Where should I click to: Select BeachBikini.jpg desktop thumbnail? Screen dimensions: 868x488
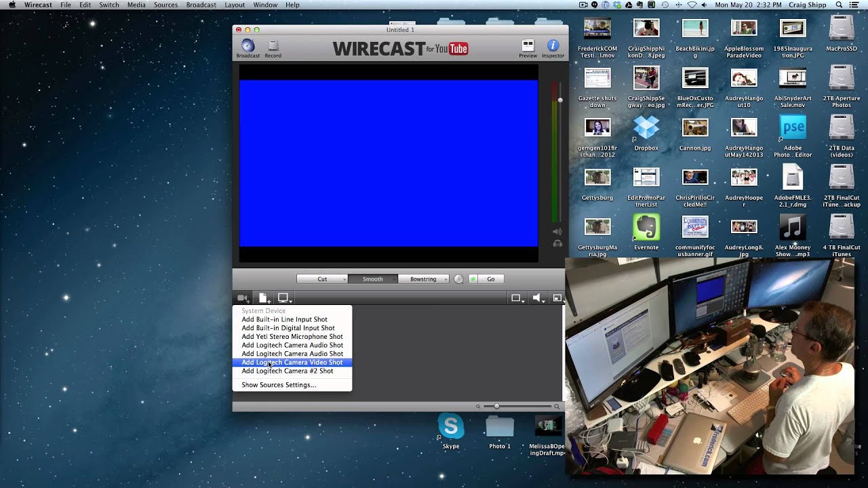695,28
